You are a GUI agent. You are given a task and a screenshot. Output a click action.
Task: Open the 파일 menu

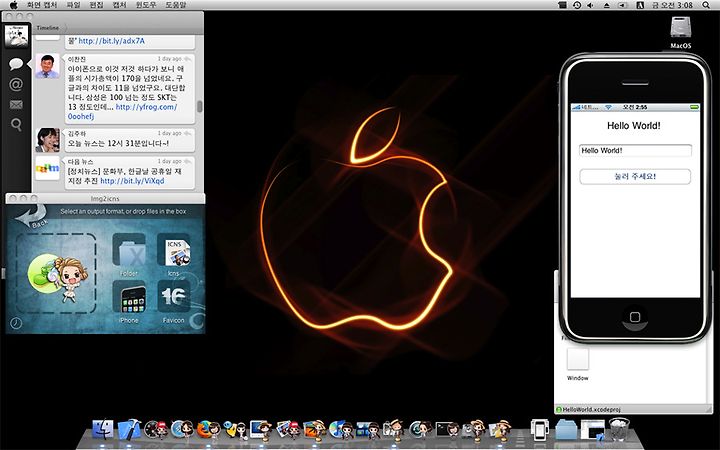(73, 5)
